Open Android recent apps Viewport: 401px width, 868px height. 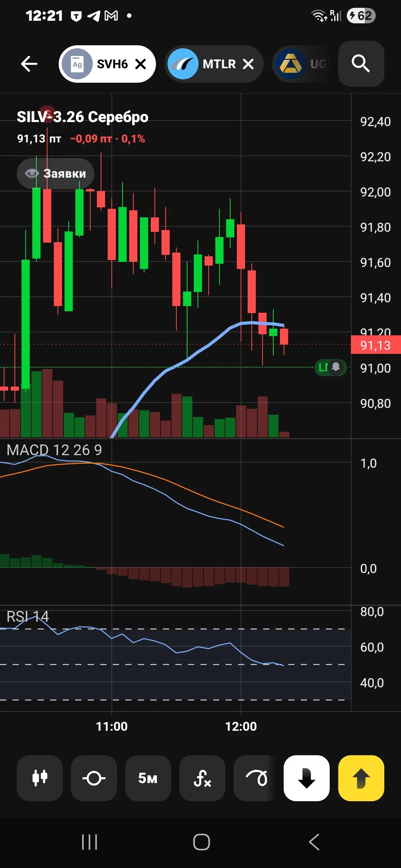pos(89,842)
